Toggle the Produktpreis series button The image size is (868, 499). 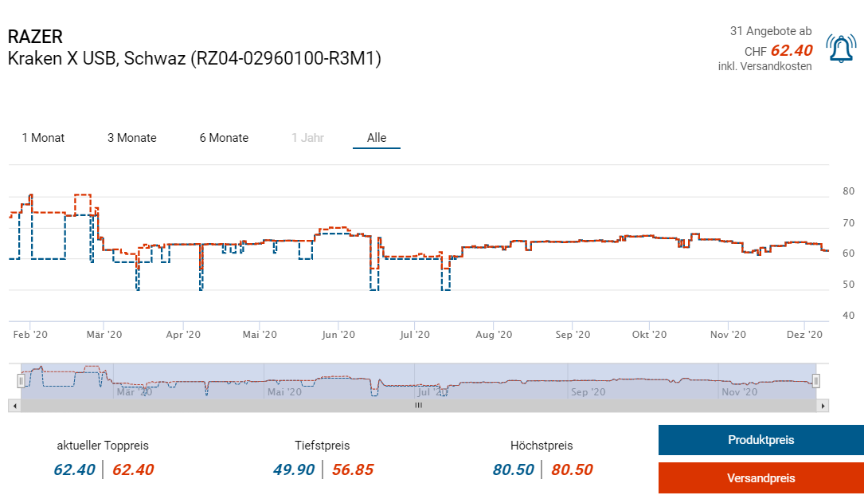(x=760, y=440)
